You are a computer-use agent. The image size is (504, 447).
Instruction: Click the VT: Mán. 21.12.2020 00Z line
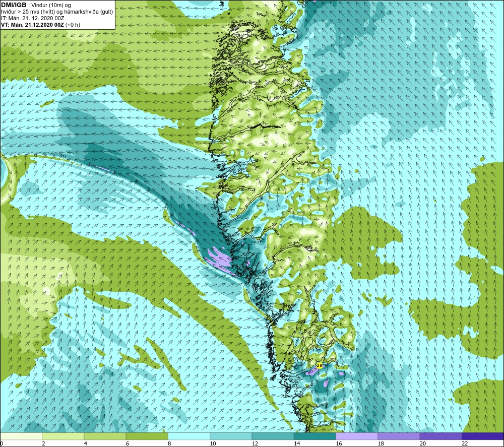(x=40, y=25)
